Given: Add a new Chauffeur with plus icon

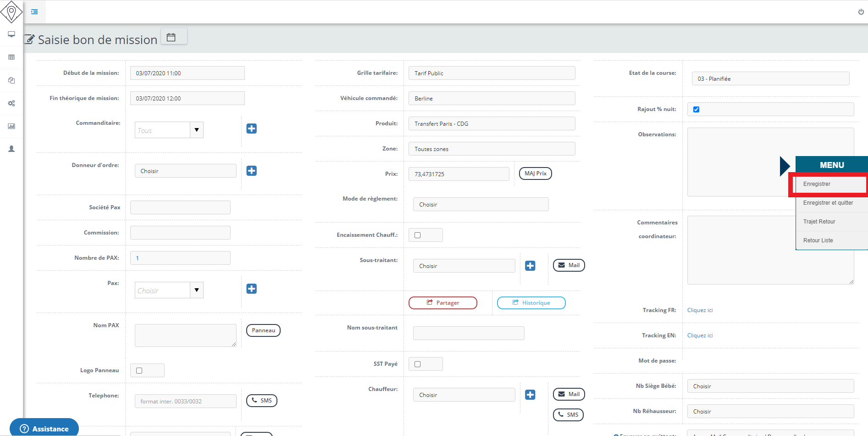Looking at the screenshot, I should click(x=530, y=395).
